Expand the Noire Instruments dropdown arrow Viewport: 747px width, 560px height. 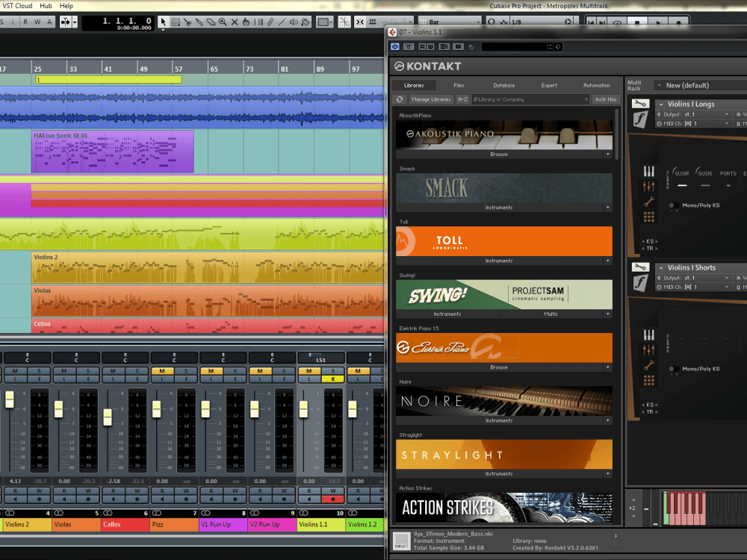607,420
